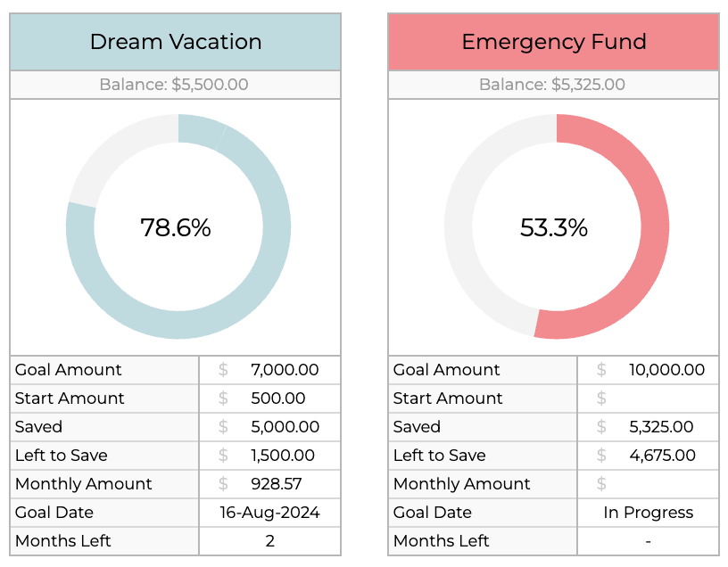This screenshot has height=567, width=728.
Task: Click the 78.6% label in the donut chart
Action: pos(176,228)
